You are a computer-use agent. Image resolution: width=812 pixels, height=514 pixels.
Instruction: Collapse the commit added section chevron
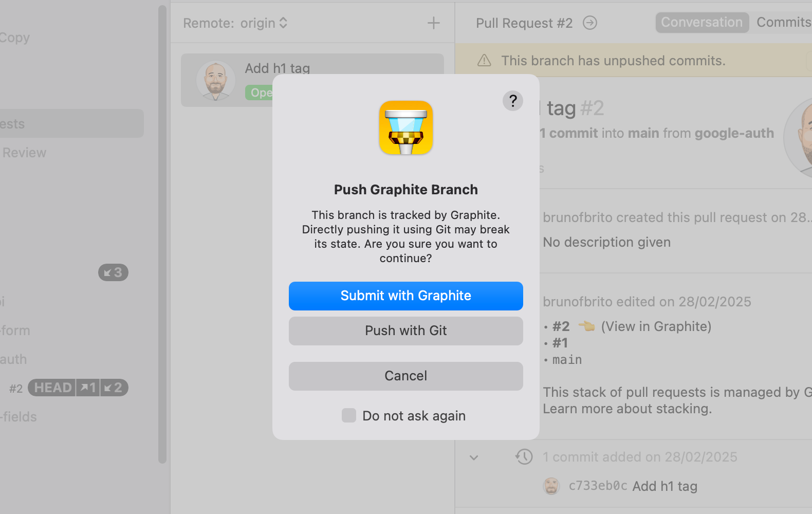(474, 457)
